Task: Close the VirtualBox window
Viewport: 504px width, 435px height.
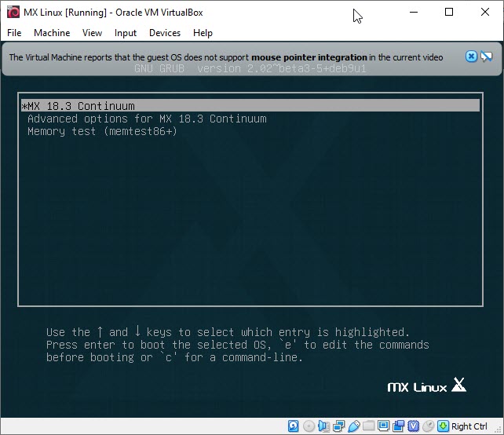Action: coord(485,13)
